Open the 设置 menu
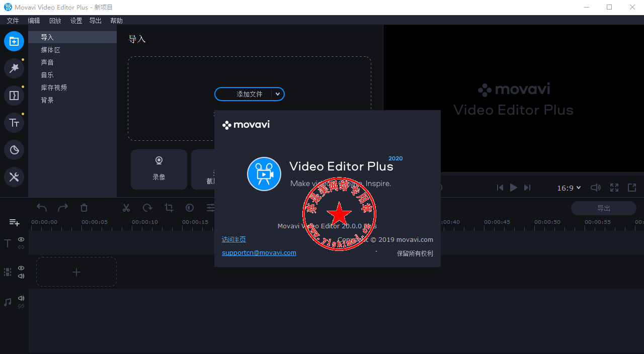The height and width of the screenshot is (354, 644). click(x=76, y=21)
